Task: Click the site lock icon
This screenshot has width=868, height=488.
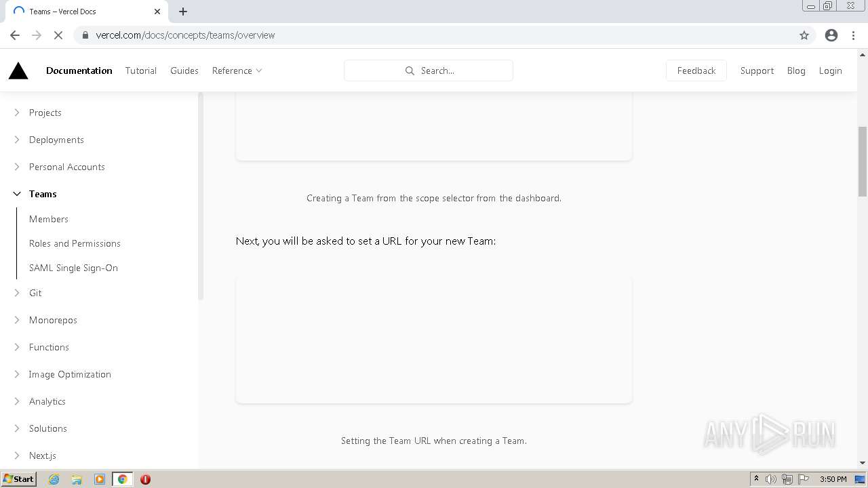Action: 85,35
